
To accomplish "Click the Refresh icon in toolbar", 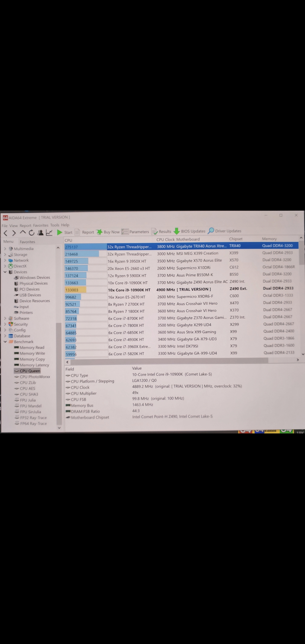I will pyautogui.click(x=32, y=233).
